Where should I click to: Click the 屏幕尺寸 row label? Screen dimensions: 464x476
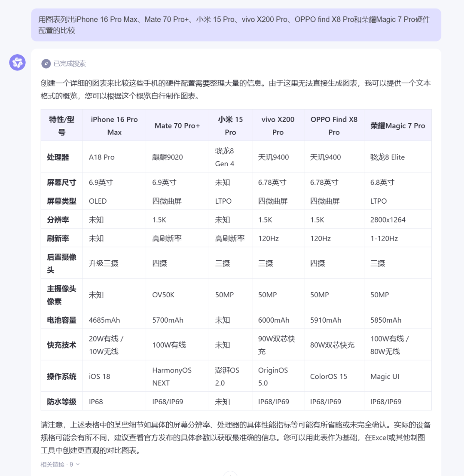[x=61, y=182]
